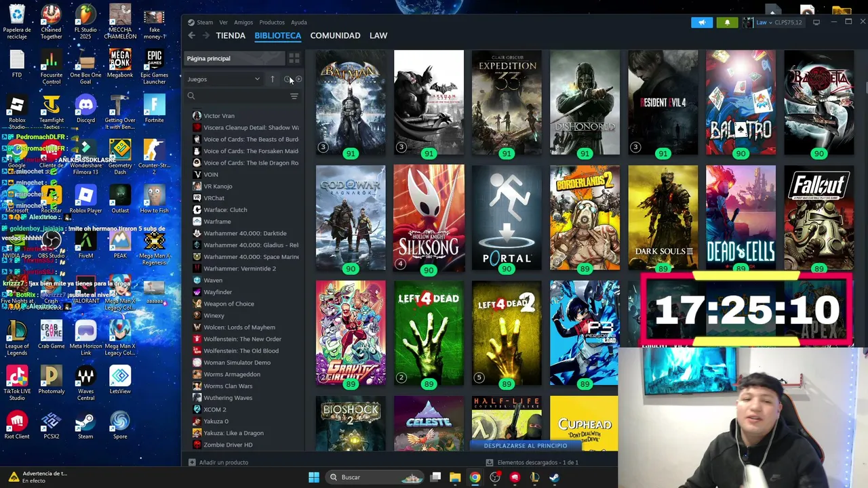Open the Fortnite desktop shortcut

tap(154, 108)
